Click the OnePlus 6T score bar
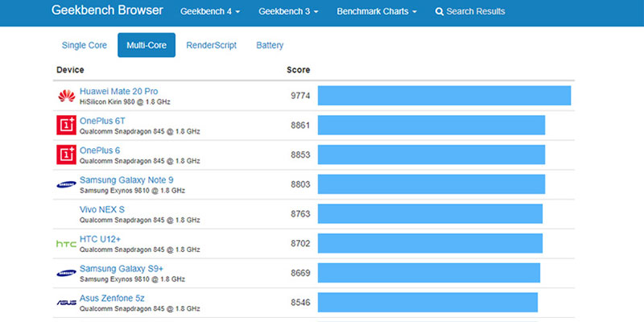 tap(431, 126)
